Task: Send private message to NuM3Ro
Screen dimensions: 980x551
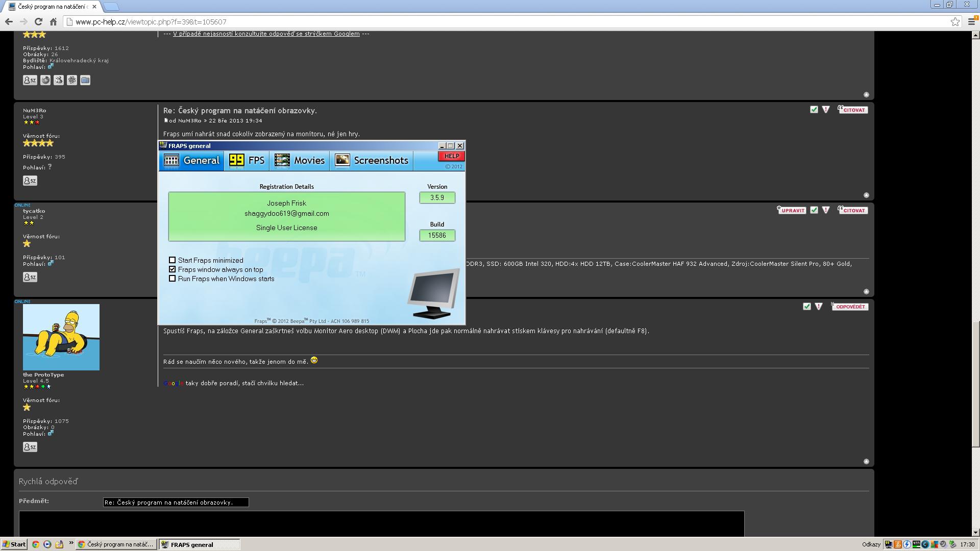Action: pyautogui.click(x=30, y=181)
